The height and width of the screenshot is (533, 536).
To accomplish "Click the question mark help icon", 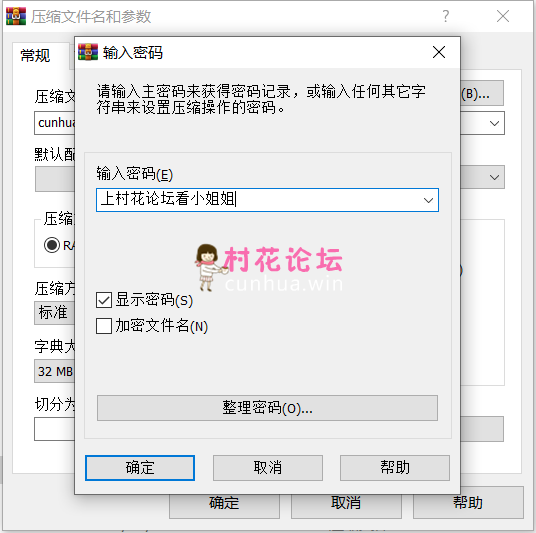I will pos(445,16).
